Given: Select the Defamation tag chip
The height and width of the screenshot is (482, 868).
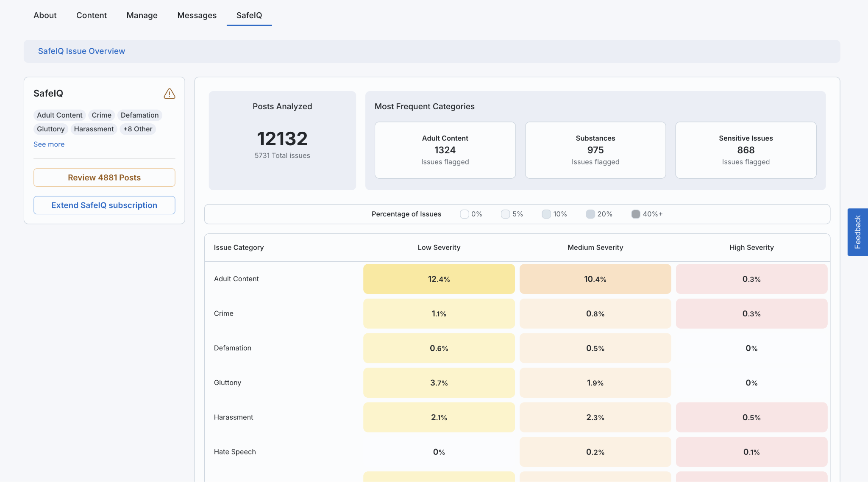Looking at the screenshot, I should coord(140,115).
